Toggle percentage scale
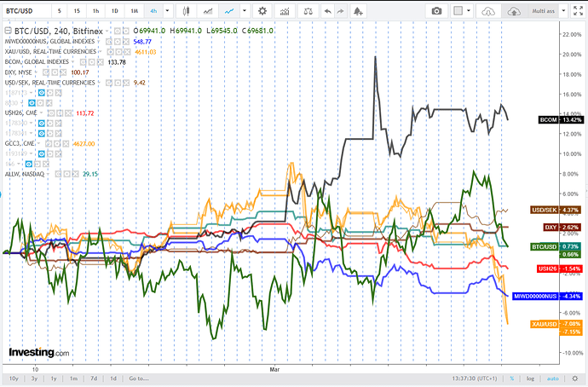Image resolution: width=588 pixels, height=387 pixels. tap(512, 378)
